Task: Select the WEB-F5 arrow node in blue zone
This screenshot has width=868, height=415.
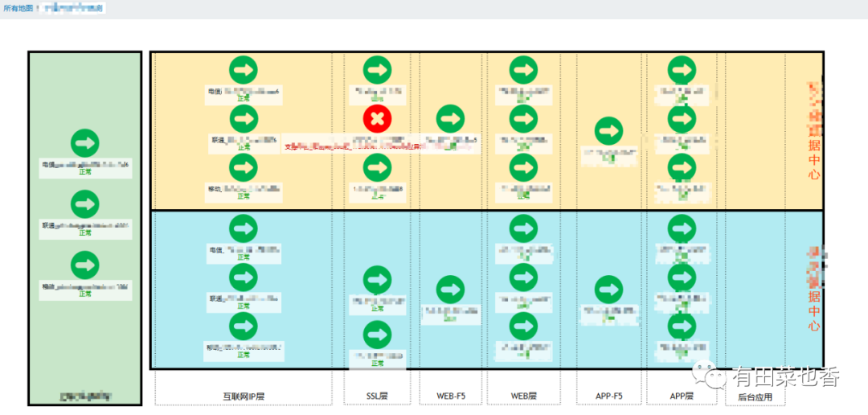Action: pyautogui.click(x=451, y=290)
